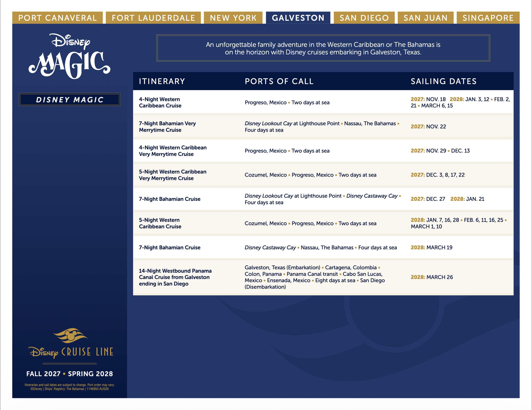Click Progreso ports for 4-Night Western Caribbean Cruise
The image size is (532, 410).
point(287,103)
